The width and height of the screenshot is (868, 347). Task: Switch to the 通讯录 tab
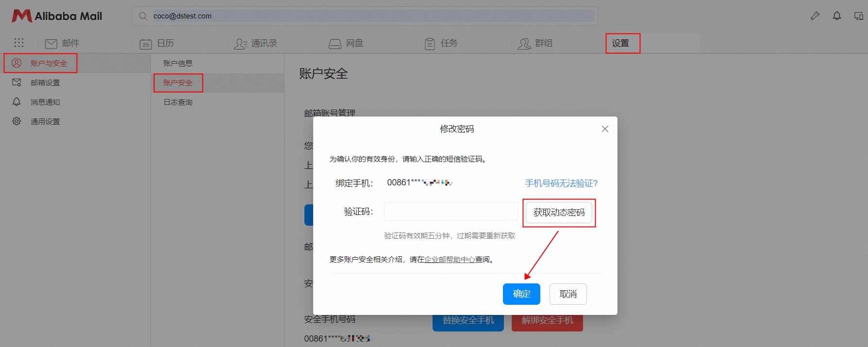(264, 43)
